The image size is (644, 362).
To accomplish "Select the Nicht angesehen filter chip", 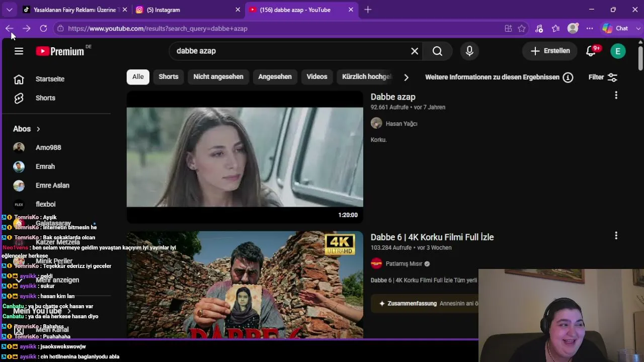I will [218, 77].
